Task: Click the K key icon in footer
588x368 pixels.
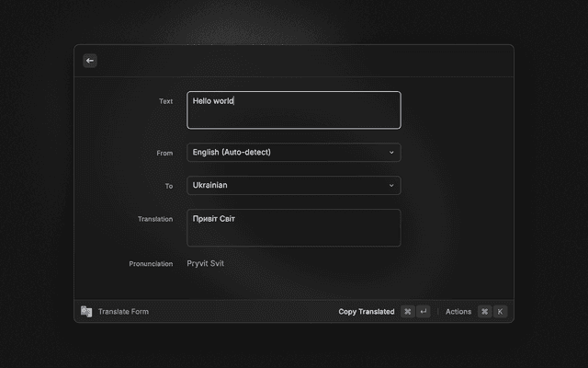Action: click(500, 312)
